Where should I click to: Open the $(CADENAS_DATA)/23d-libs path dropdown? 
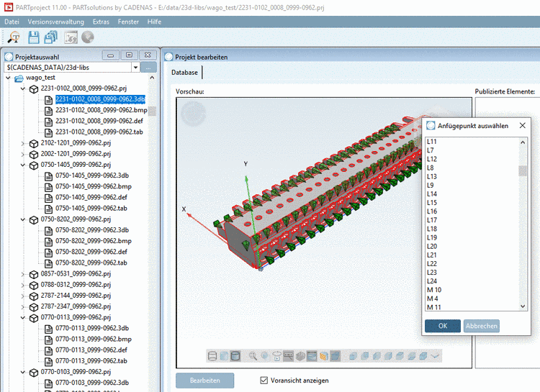pyautogui.click(x=135, y=67)
